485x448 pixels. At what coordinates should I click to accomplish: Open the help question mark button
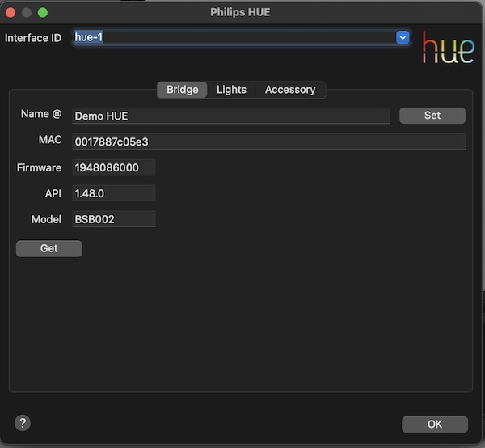pyautogui.click(x=23, y=423)
